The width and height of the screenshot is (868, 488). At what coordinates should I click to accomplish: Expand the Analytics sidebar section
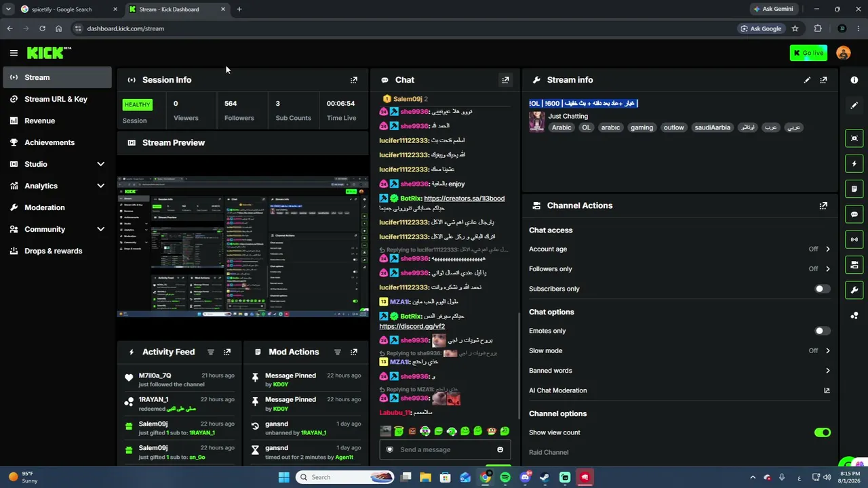(x=100, y=186)
